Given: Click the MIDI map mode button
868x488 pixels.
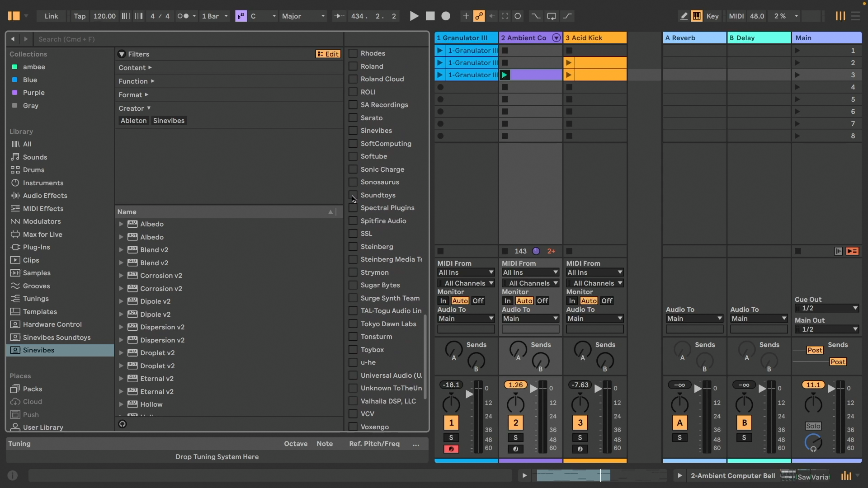Looking at the screenshot, I should (736, 16).
